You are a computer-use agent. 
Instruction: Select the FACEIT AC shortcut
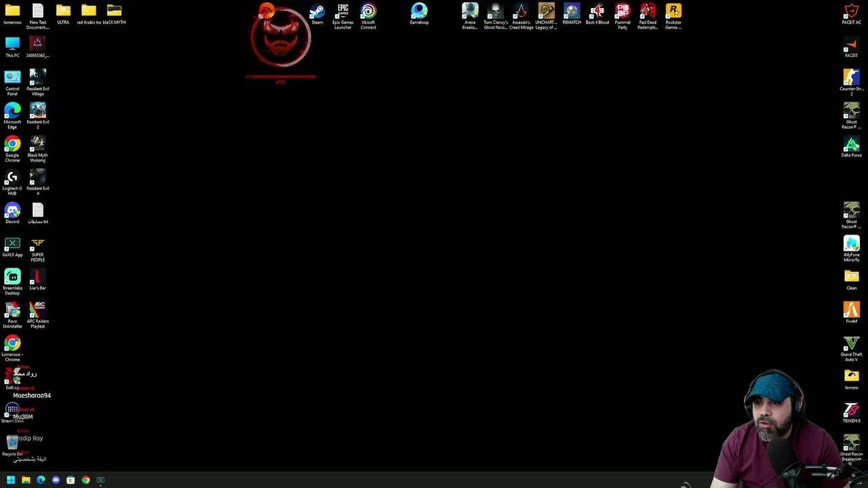click(852, 14)
